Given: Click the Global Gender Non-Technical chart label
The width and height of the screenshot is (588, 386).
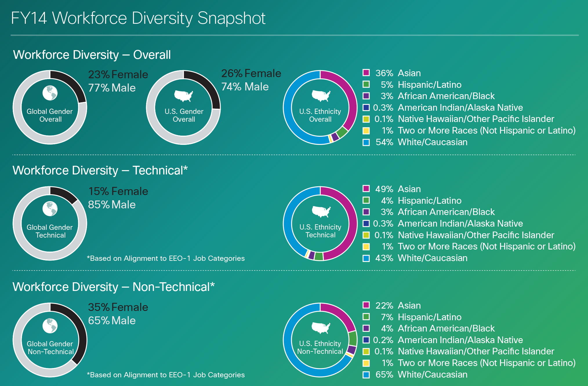Looking at the screenshot, I should coord(50,348).
